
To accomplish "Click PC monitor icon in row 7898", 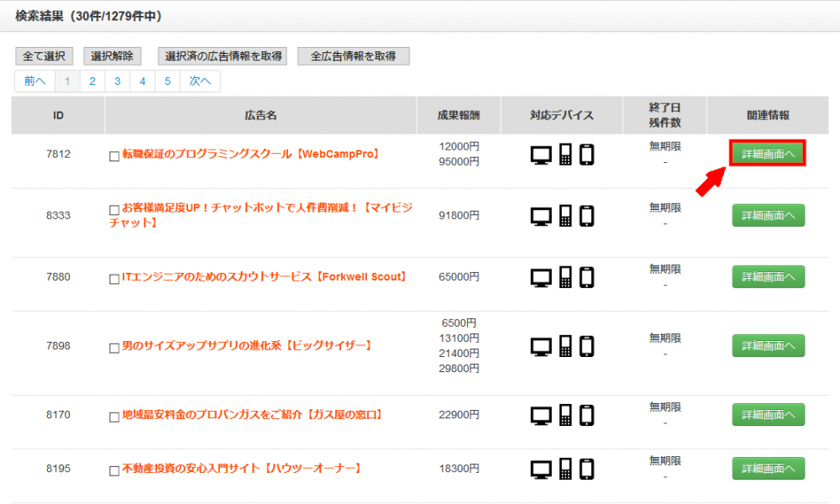I will pyautogui.click(x=541, y=347).
